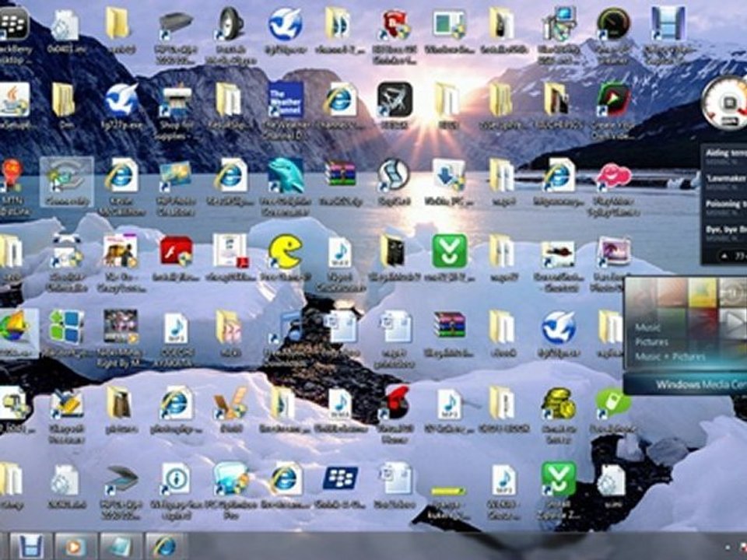Screen dimensions: 747x560
Task: Run the red Flash Player installer icon
Action: tap(176, 251)
